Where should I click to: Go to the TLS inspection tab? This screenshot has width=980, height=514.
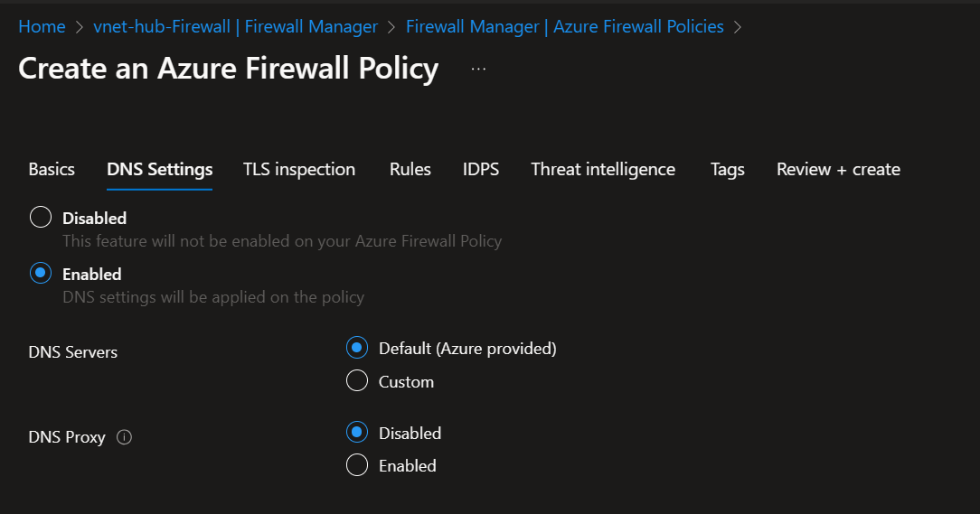pos(299,169)
